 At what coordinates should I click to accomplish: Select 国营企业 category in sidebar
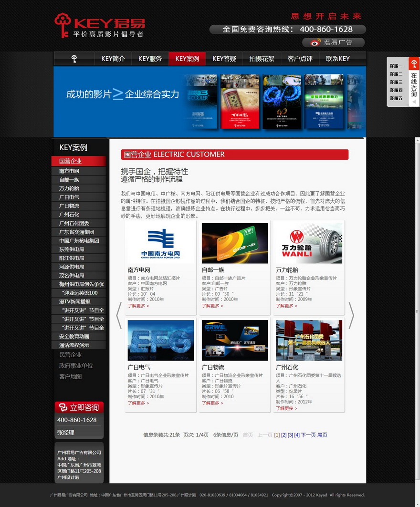(x=79, y=161)
